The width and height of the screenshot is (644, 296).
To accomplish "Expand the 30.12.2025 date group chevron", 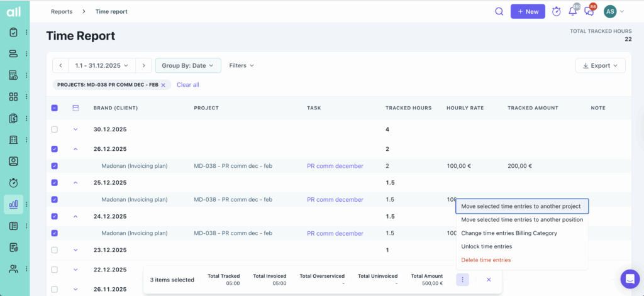I will coord(75,129).
